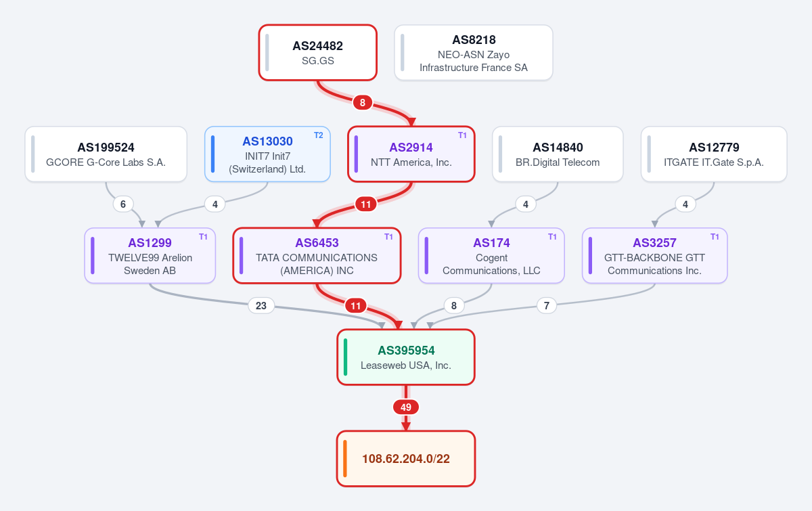812x511 pixels.
Task: Click the red edge badge labeled 8
Action: tap(363, 103)
